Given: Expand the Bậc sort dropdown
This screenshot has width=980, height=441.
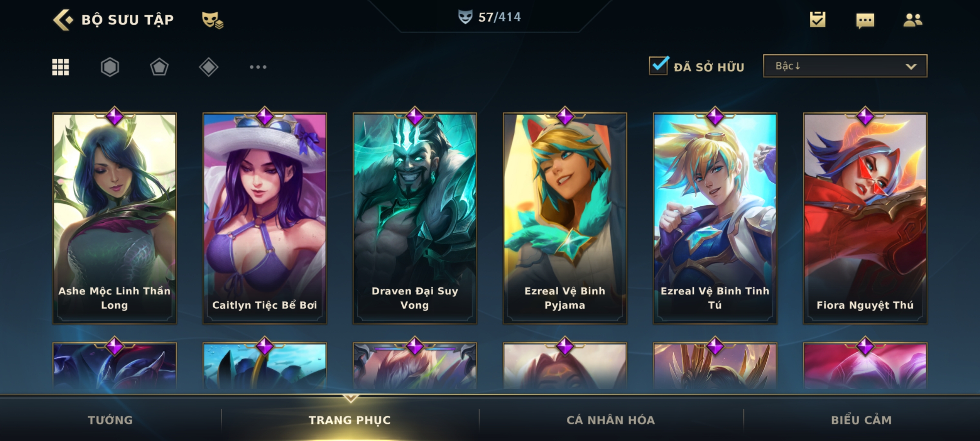Looking at the screenshot, I should pos(845,66).
